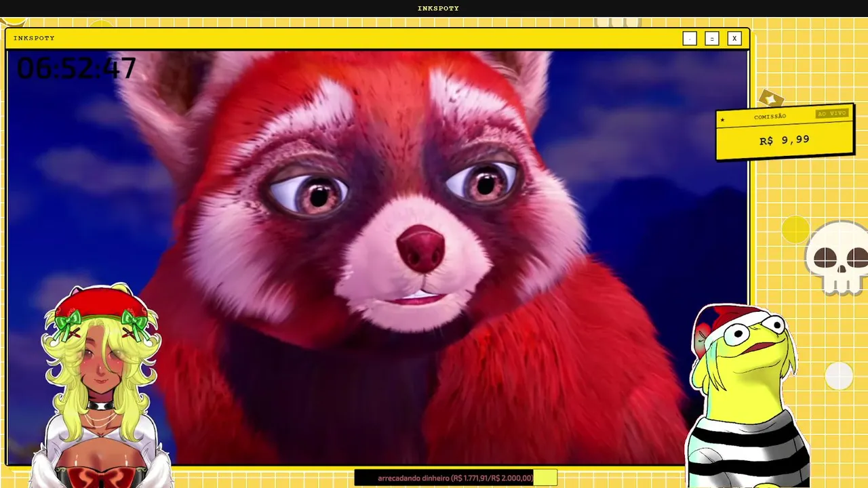Click the 06:52:47 timer text
Screen dimensions: 868x488
click(76, 68)
